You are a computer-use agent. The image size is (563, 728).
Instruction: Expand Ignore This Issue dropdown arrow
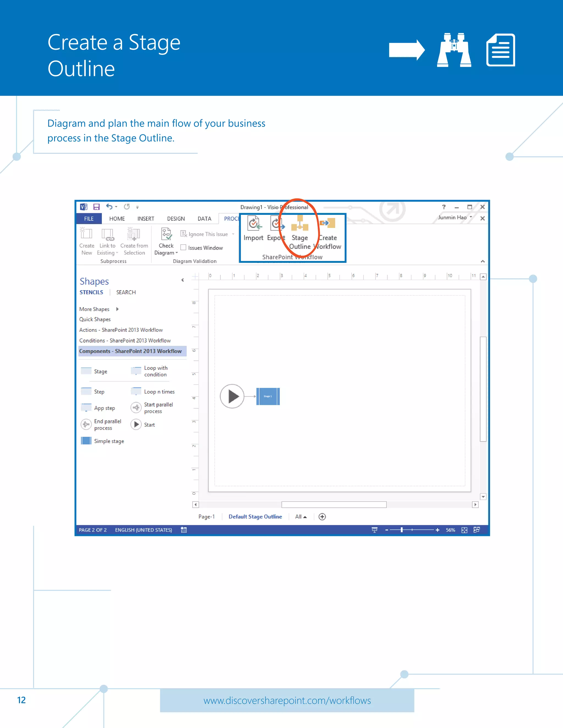[233, 234]
